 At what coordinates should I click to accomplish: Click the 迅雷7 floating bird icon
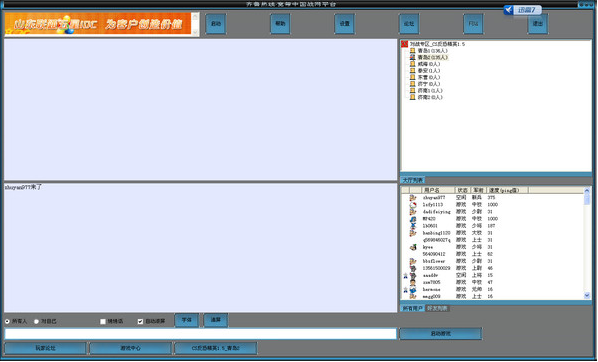coord(508,10)
